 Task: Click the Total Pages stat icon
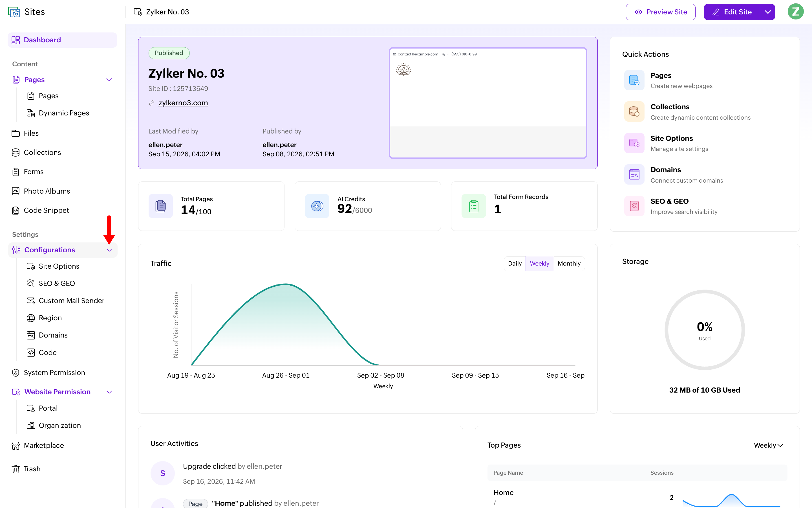pyautogui.click(x=161, y=206)
